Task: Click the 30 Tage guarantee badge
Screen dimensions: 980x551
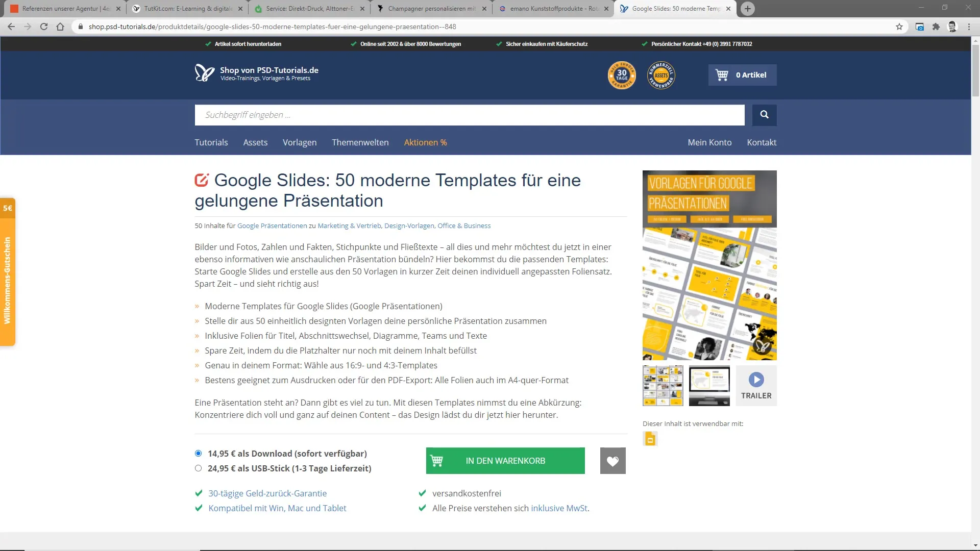Action: 622,76
